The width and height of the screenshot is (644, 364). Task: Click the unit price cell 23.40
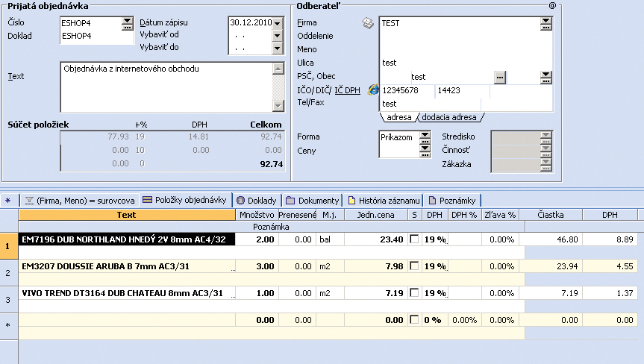pyautogui.click(x=376, y=239)
